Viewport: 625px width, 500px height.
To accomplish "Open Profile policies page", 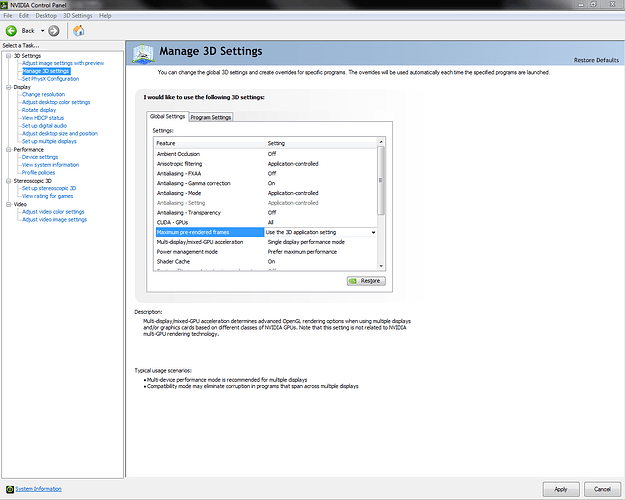I will pyautogui.click(x=38, y=173).
